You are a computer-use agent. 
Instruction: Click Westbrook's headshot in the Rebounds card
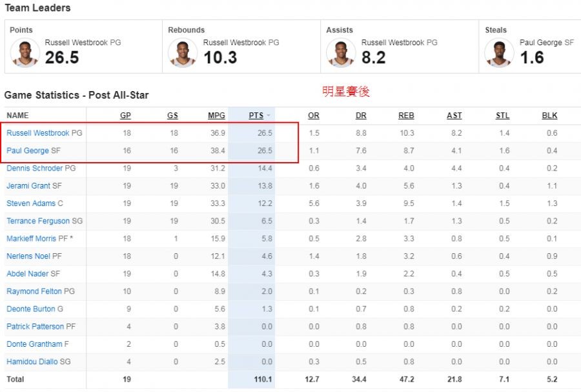click(183, 53)
